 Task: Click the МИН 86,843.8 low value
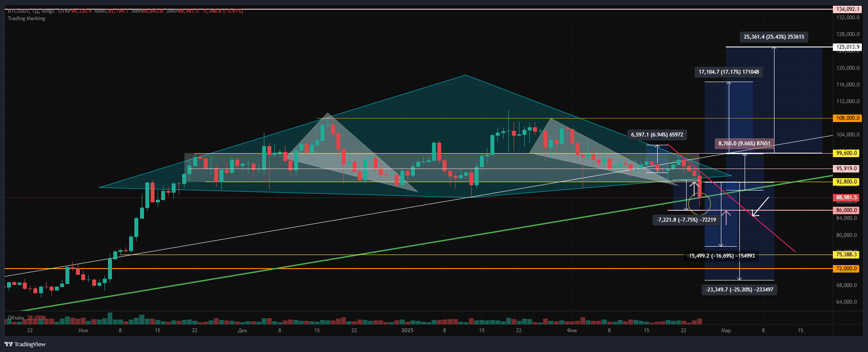147,11
